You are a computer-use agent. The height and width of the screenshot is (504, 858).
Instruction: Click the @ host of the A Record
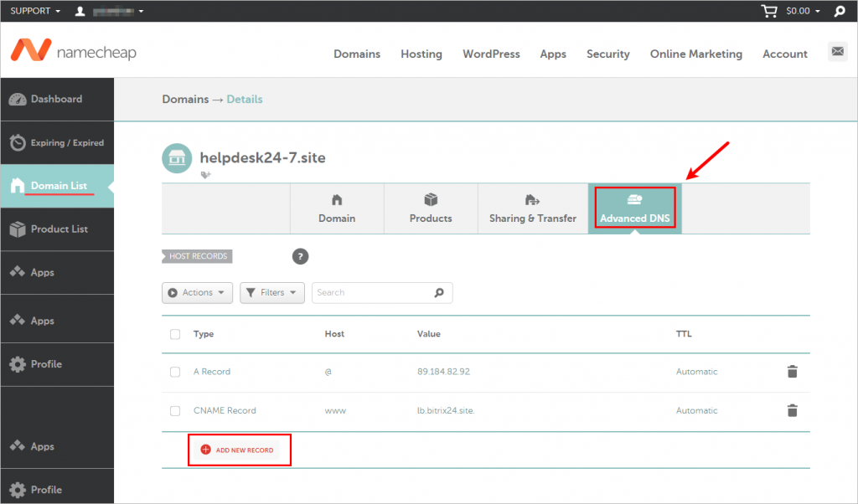tap(328, 372)
